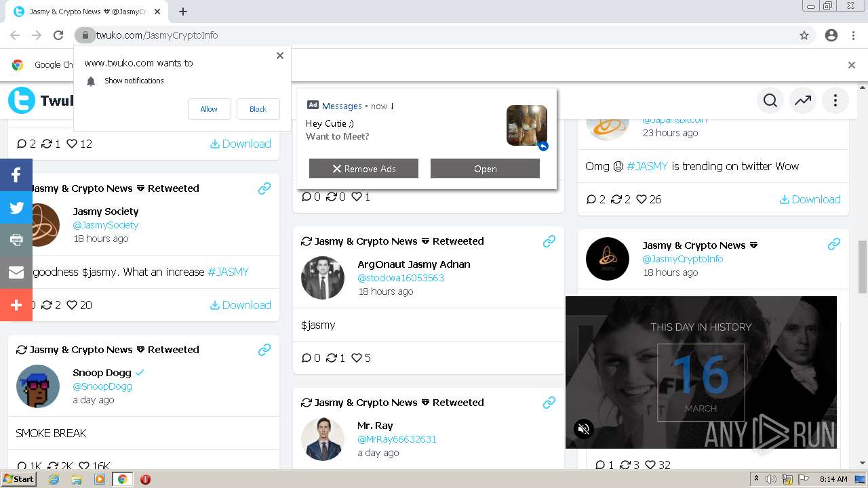Copy link icon on Jasmy & Crypto News post
The width and height of the screenshot is (868, 488).
(834, 244)
